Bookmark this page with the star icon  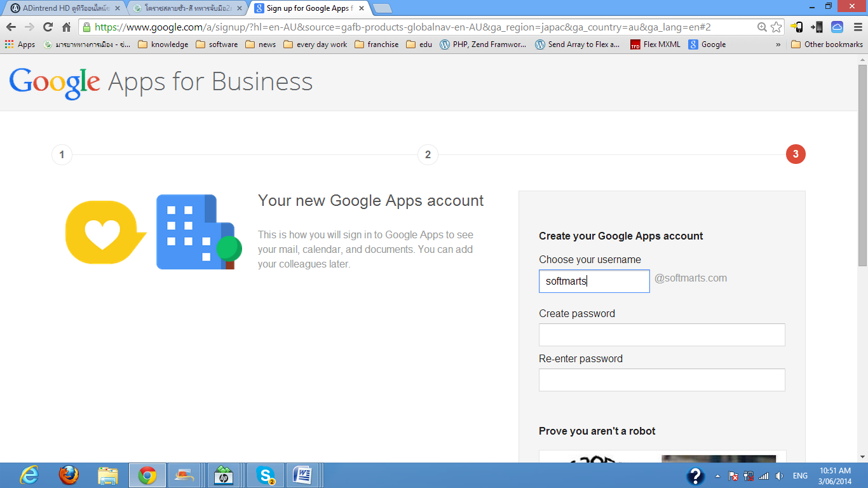pyautogui.click(x=776, y=27)
